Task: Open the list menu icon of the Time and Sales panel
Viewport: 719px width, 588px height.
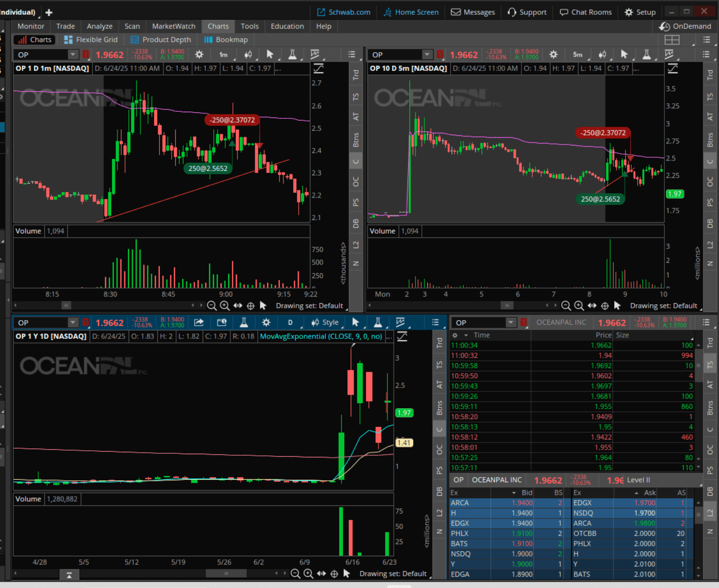Action: pyautogui.click(x=706, y=322)
